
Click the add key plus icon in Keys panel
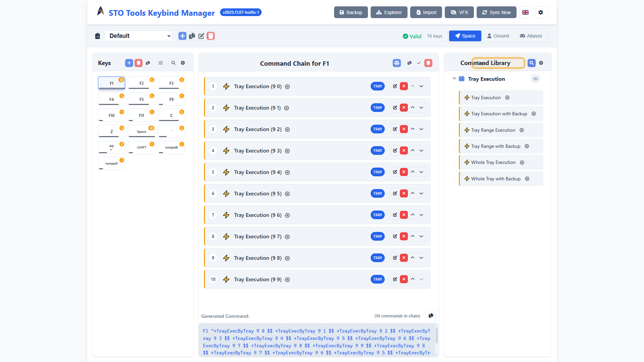(x=129, y=63)
